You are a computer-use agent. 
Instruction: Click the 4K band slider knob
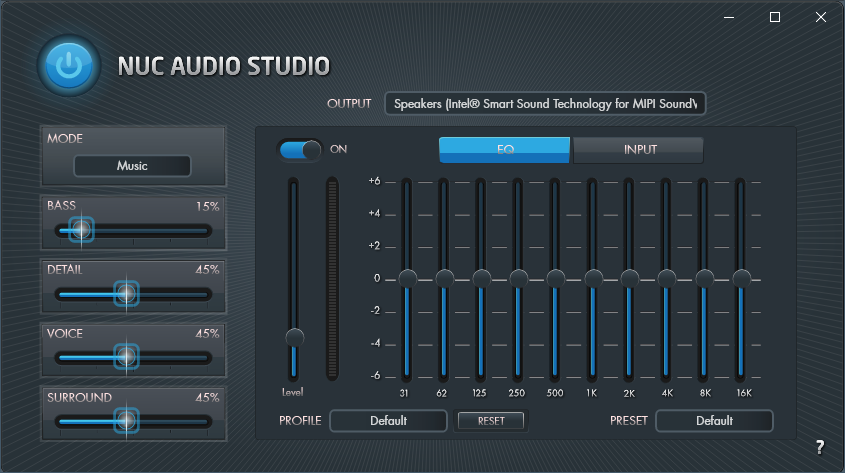click(x=667, y=279)
